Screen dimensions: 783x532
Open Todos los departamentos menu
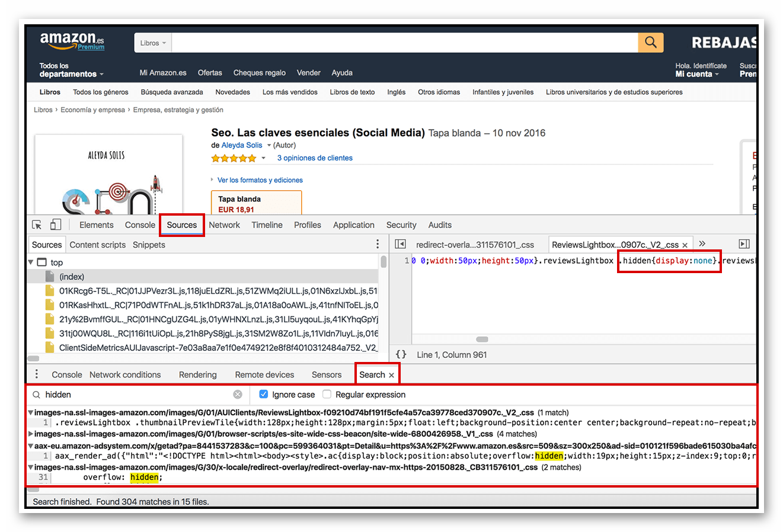coord(71,70)
